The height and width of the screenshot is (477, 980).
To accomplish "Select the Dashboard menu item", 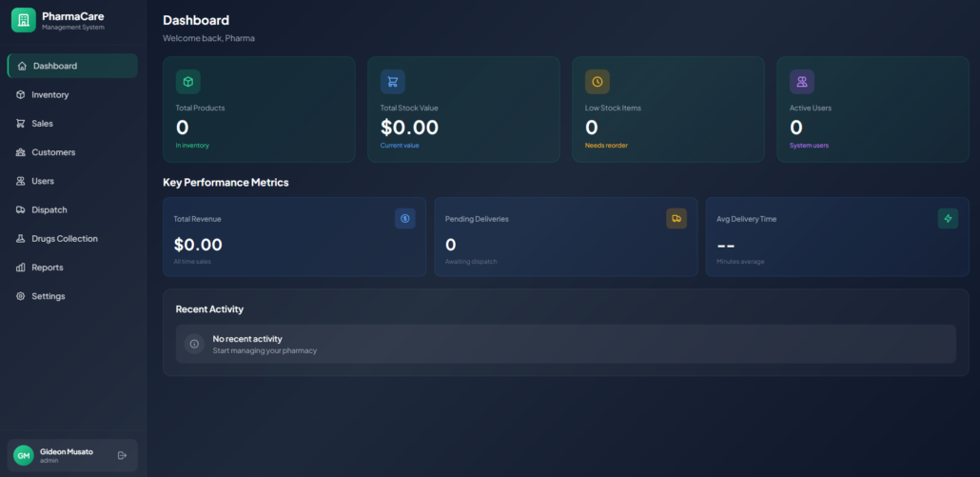I will [54, 66].
